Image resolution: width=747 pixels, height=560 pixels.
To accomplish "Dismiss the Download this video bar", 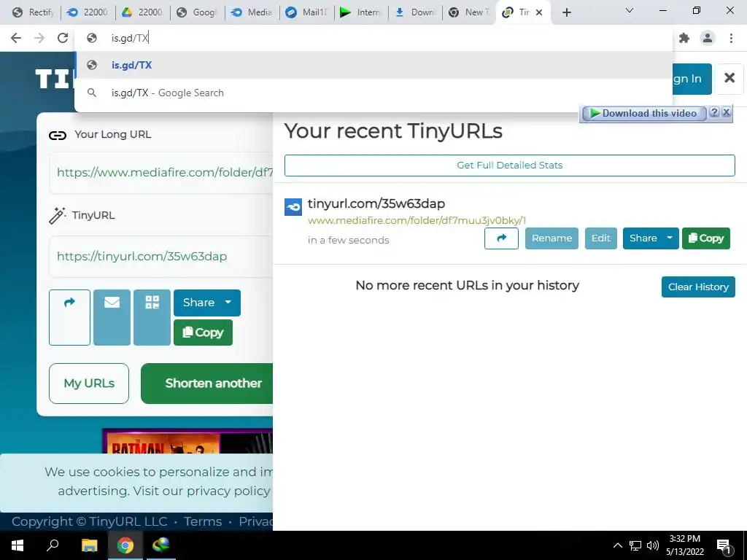I will 726,112.
